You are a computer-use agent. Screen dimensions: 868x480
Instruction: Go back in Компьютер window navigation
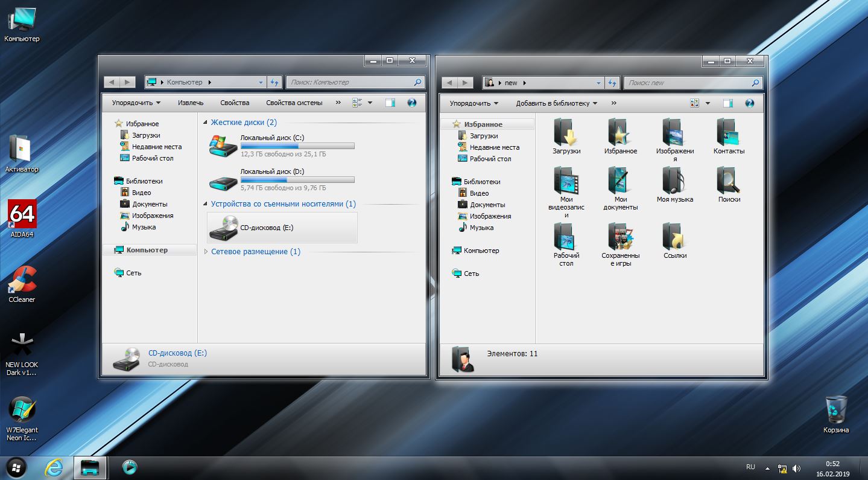112,82
